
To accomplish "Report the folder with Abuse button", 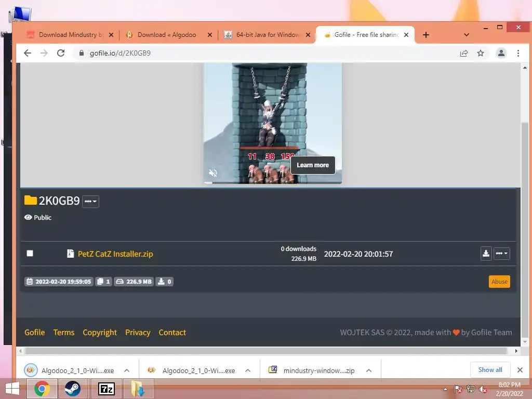I will click(499, 282).
